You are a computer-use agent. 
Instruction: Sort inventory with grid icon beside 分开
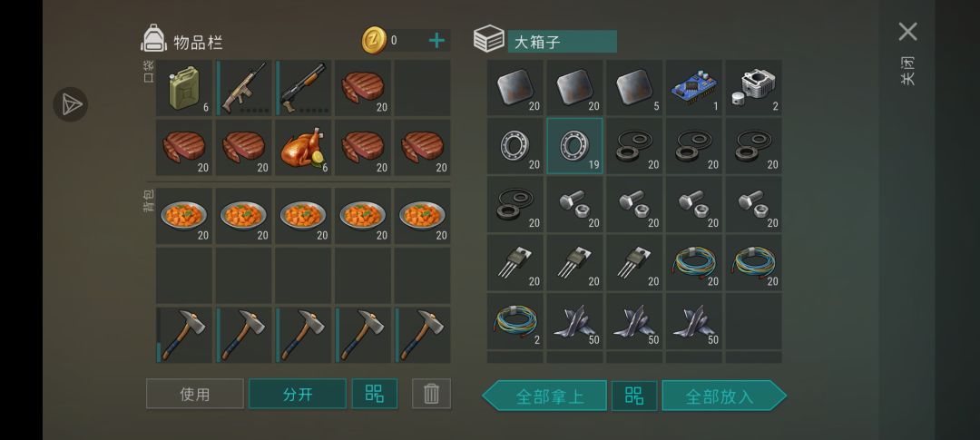pos(375,394)
